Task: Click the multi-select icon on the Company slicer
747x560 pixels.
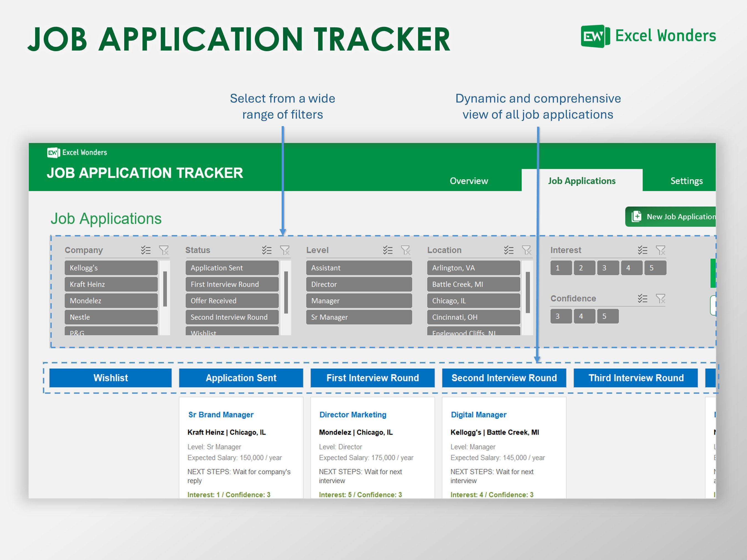Action: [x=145, y=250]
